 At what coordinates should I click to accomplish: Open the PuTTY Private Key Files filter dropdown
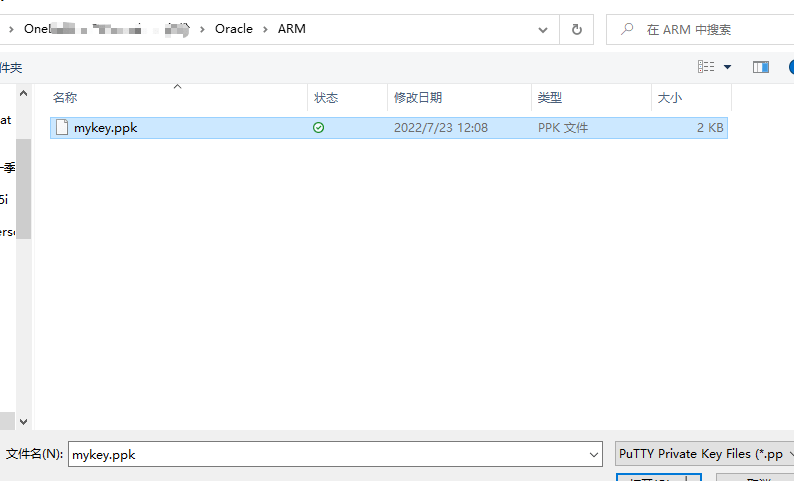pyautogui.click(x=704, y=454)
